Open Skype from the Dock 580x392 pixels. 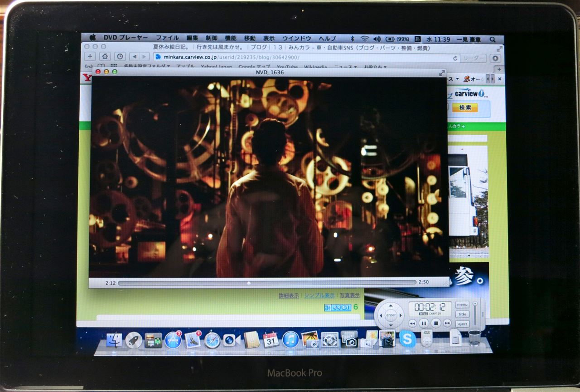click(x=407, y=339)
